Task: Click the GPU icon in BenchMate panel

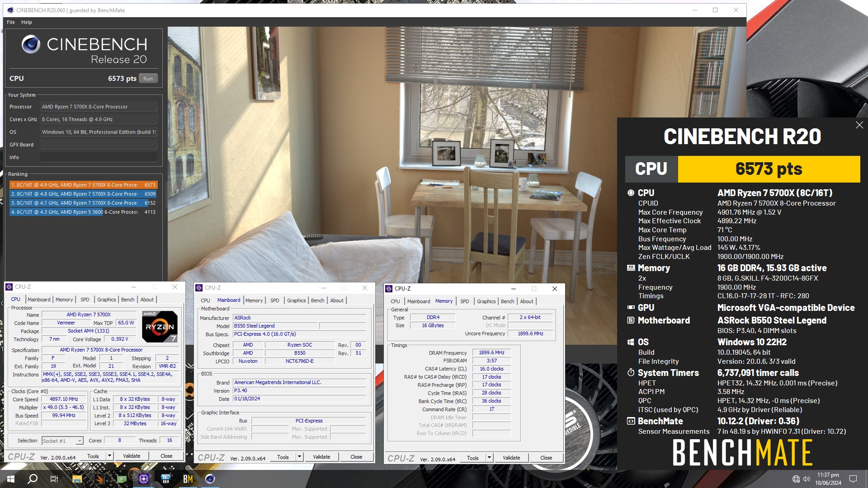Action: point(631,308)
